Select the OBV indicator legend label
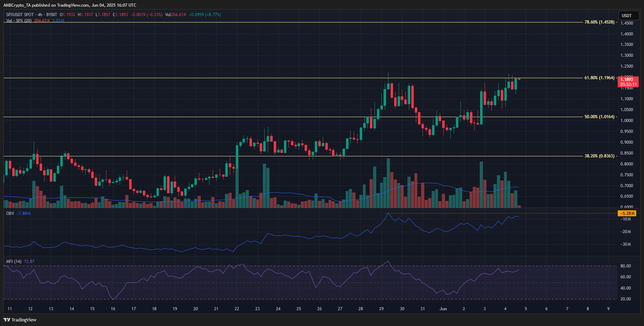 (10, 213)
